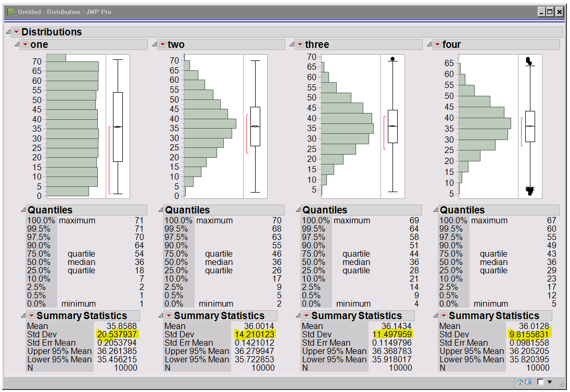
Task: Click the Home window icon in status bar
Action: point(520,382)
